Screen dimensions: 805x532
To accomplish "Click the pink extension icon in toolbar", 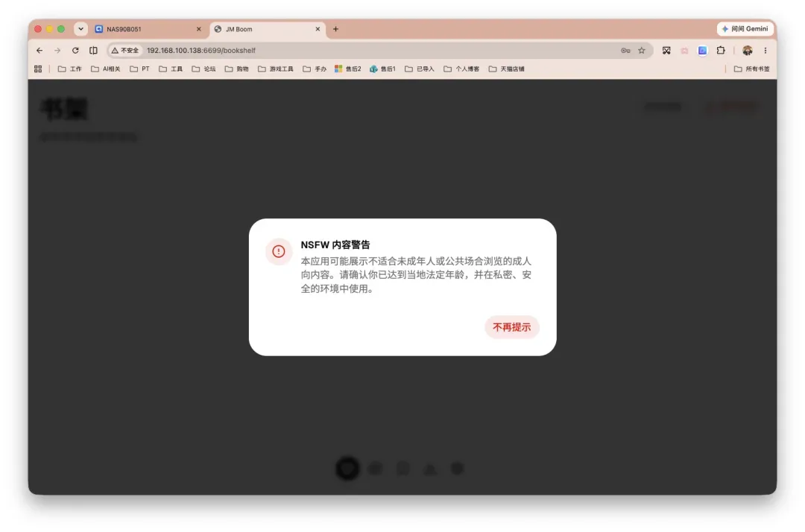I will (x=684, y=50).
